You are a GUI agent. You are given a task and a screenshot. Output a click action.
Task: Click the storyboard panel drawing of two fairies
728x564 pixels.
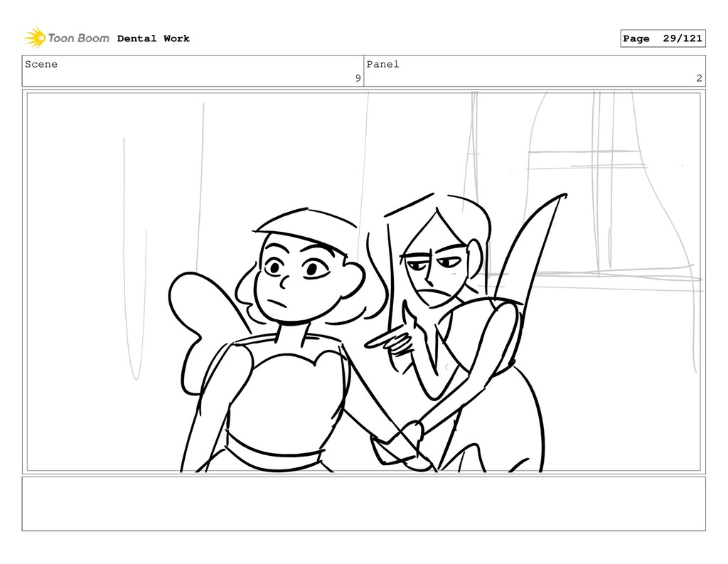pos(363,282)
